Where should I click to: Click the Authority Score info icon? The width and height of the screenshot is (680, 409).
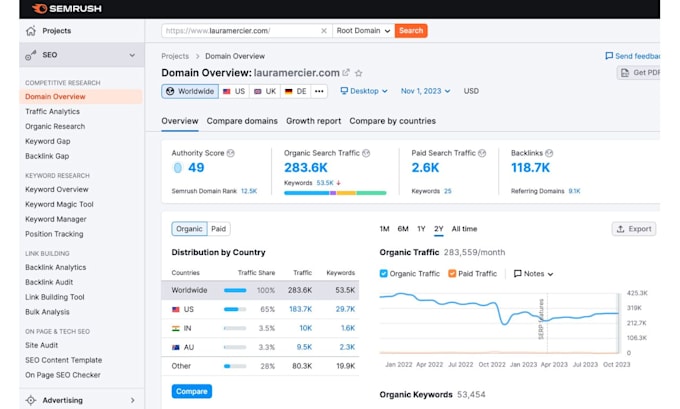(x=231, y=153)
